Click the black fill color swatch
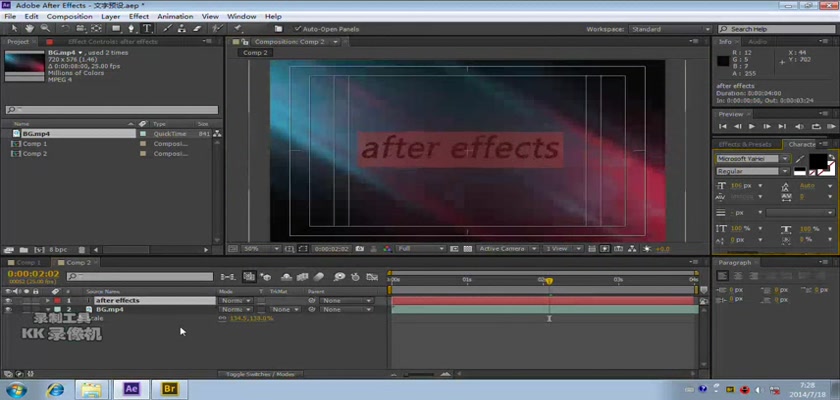Screen dimensions: 840x400 (x=817, y=161)
